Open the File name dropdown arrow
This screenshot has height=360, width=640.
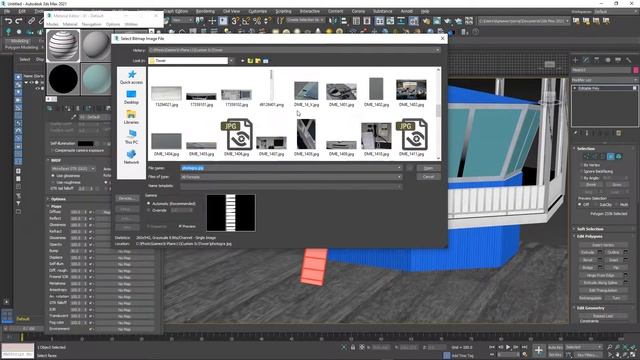pos(399,168)
